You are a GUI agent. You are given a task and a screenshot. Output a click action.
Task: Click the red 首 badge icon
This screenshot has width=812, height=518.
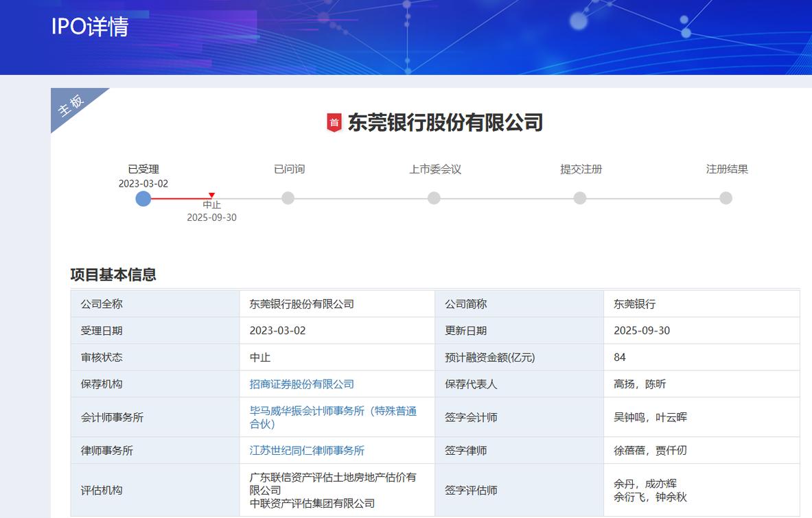[x=336, y=123]
